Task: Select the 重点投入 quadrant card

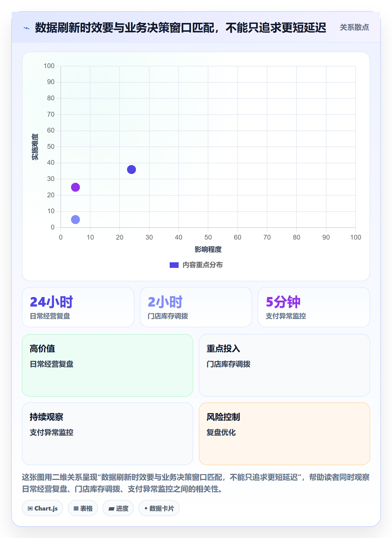Action: (x=284, y=365)
